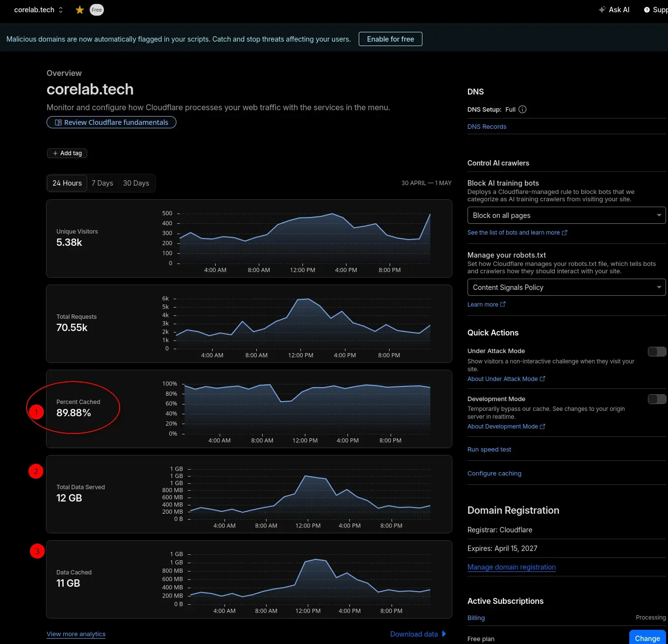Click the blue Change plan button
Image resolution: width=668 pixels, height=644 pixels.
647,638
